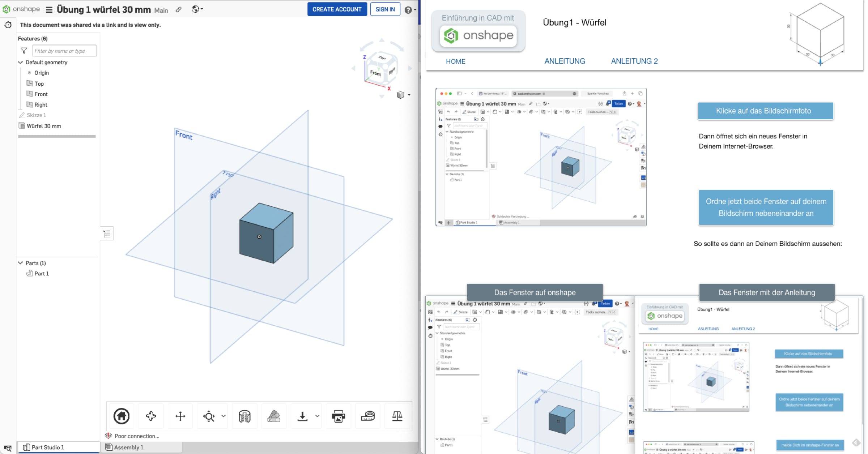Open the zoom options dropdown arrow
Screen dimensions: 868x454
[x=224, y=416]
